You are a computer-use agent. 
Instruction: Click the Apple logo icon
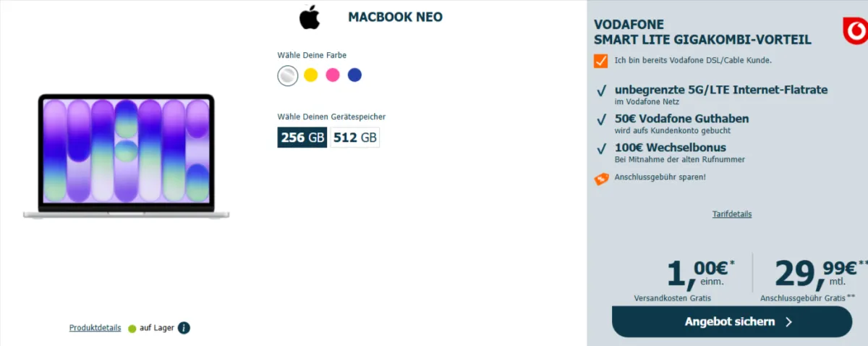point(310,18)
